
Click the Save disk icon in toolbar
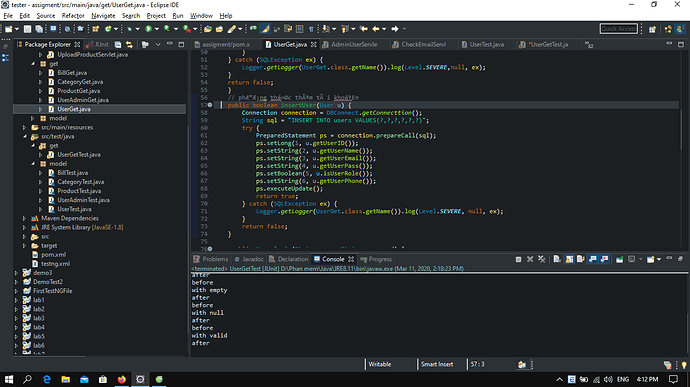point(27,29)
